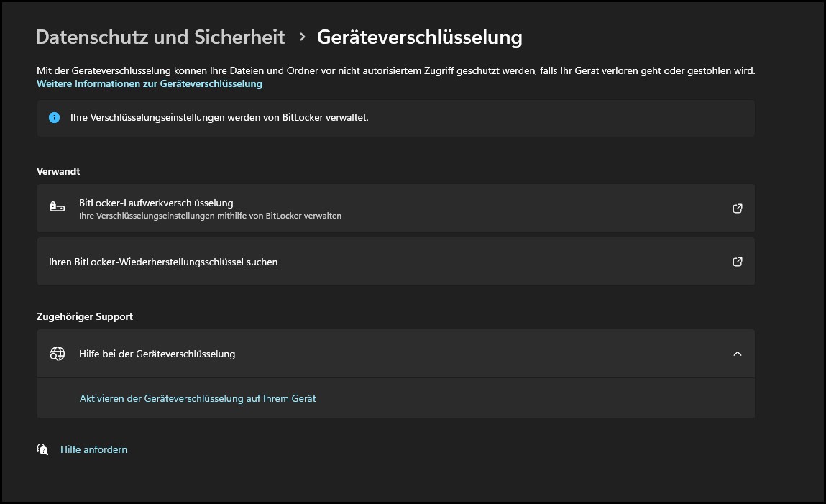Click the external-link icon for the recovery key row
Screen dimensions: 826x504
(737, 262)
